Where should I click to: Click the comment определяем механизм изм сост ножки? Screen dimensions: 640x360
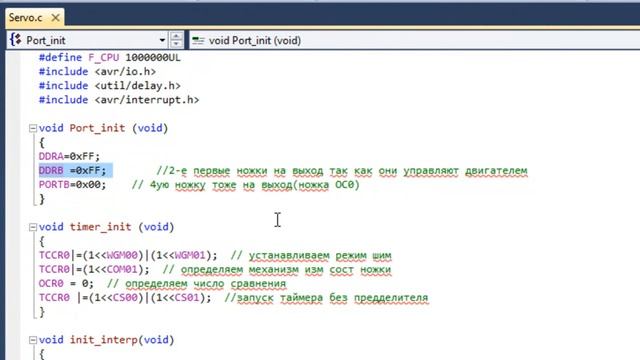277,270
